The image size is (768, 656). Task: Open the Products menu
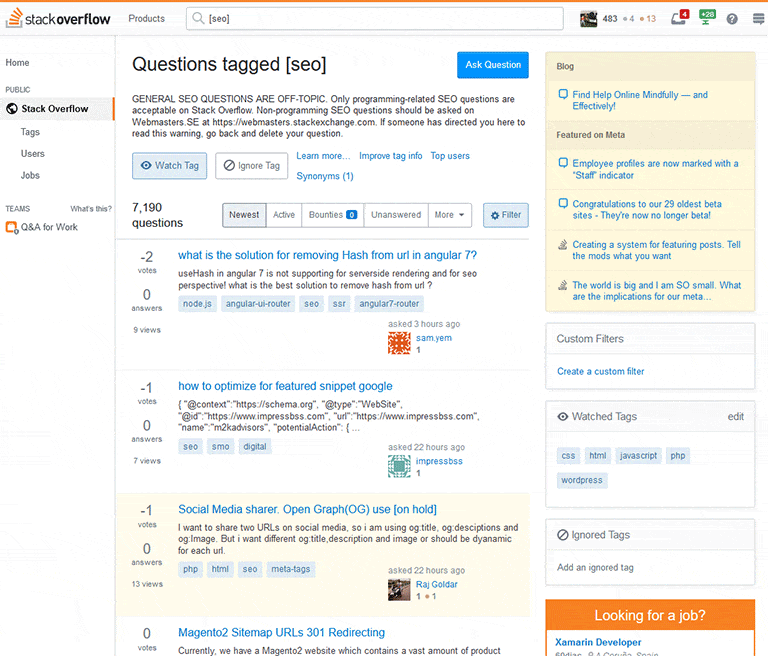point(146,19)
